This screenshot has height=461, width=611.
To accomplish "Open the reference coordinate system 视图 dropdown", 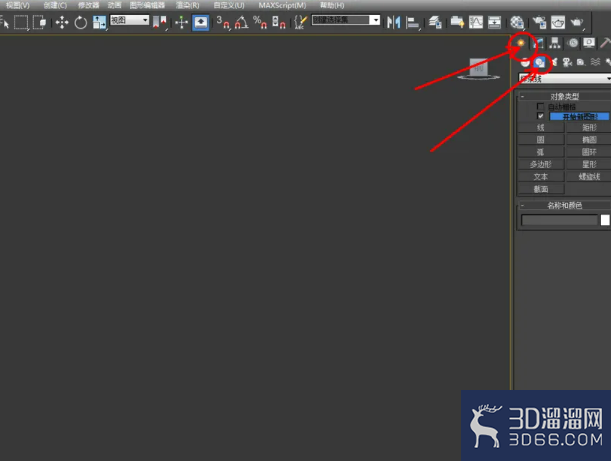I will (x=129, y=20).
